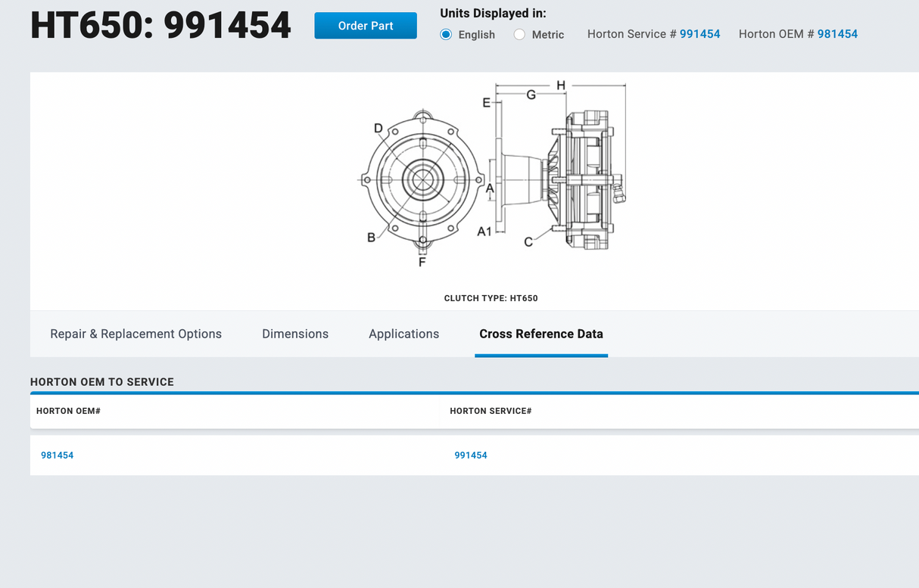Open Horton Service # 991454 link
This screenshot has width=919, height=588.
point(699,34)
